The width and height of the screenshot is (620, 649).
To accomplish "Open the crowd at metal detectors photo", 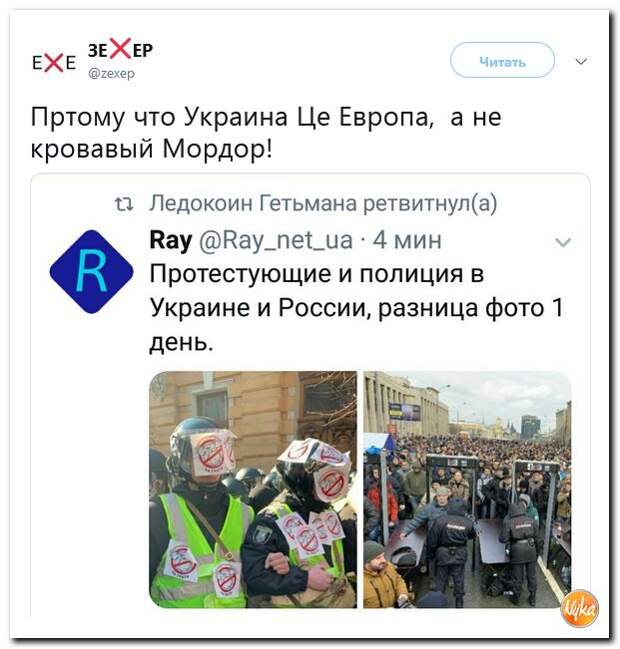I will (x=467, y=490).
